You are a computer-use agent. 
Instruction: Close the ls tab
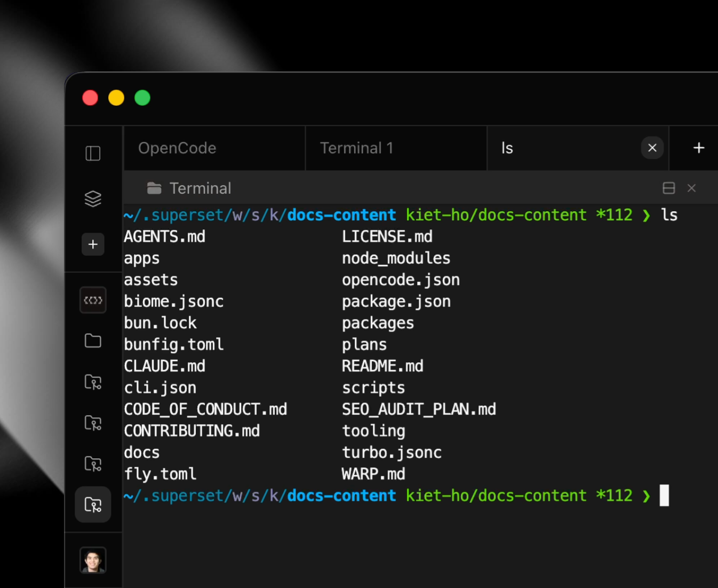click(x=652, y=148)
